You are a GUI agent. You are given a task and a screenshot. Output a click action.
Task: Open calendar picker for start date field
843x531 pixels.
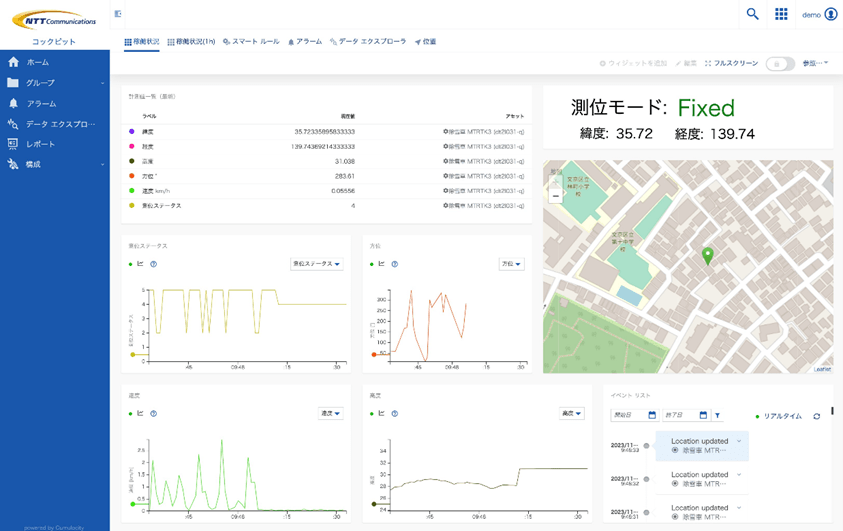652,415
